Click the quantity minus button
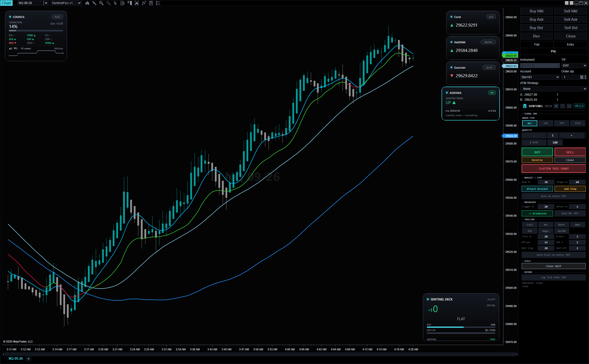Image resolution: width=589 pixels, height=364 pixels. pos(534,136)
